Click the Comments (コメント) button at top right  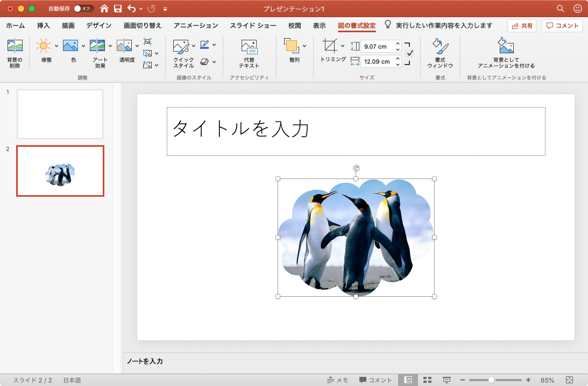pos(562,26)
